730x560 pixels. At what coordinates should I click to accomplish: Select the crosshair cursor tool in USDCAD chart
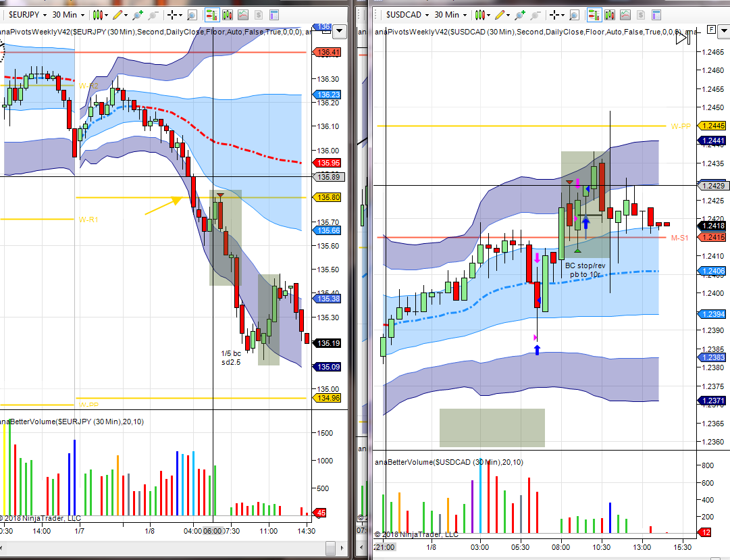[554, 15]
